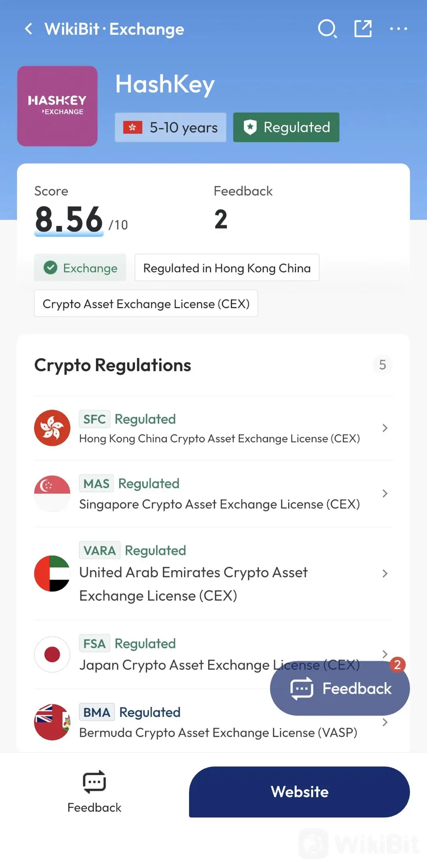Image resolution: width=427 pixels, height=868 pixels.
Task: Tap the Hong Kong SFC flag icon
Action: tap(52, 428)
